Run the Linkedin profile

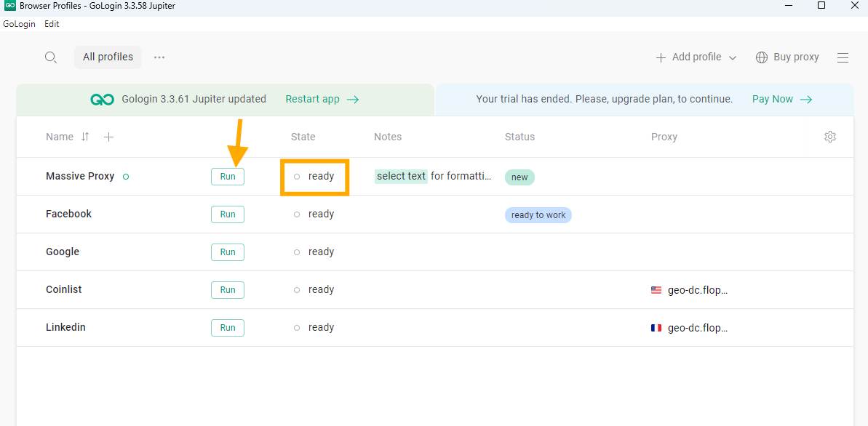click(x=228, y=328)
